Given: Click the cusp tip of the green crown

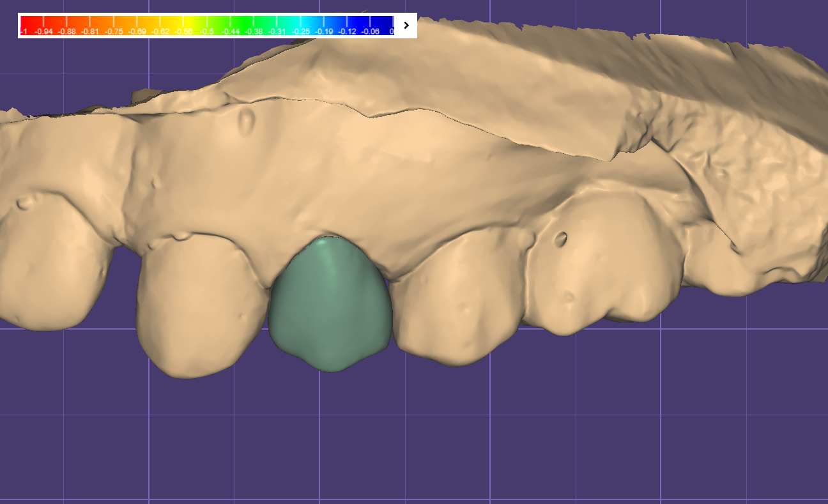Looking at the screenshot, I should 328,367.
